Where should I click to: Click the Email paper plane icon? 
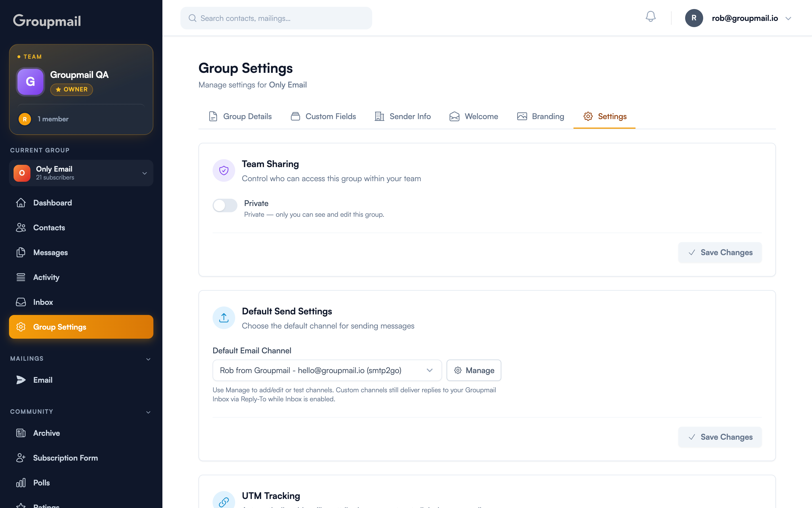tap(21, 380)
